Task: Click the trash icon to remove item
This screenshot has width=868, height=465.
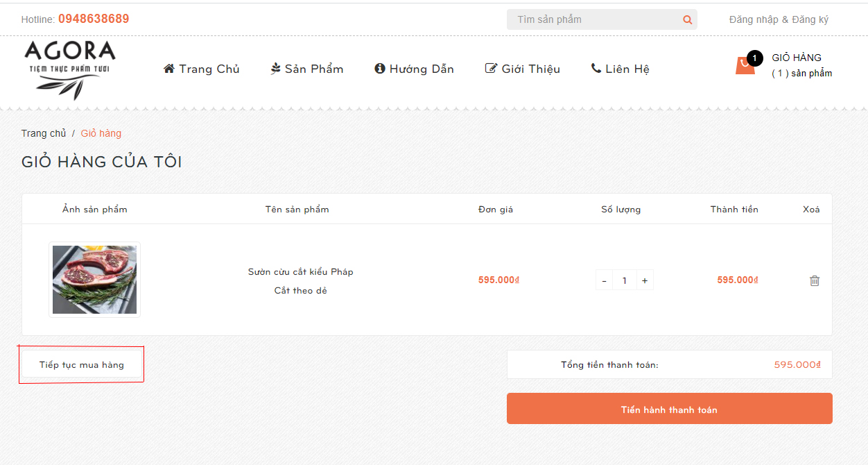Action: pos(815,280)
